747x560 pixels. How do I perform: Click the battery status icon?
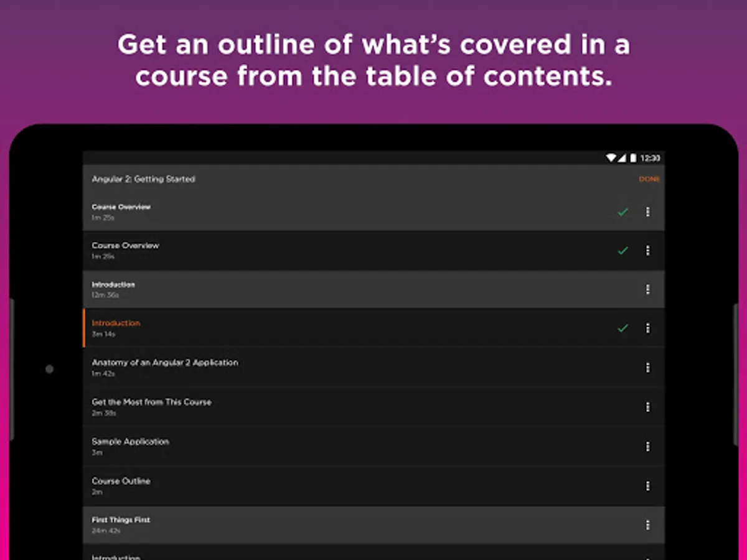point(633,158)
